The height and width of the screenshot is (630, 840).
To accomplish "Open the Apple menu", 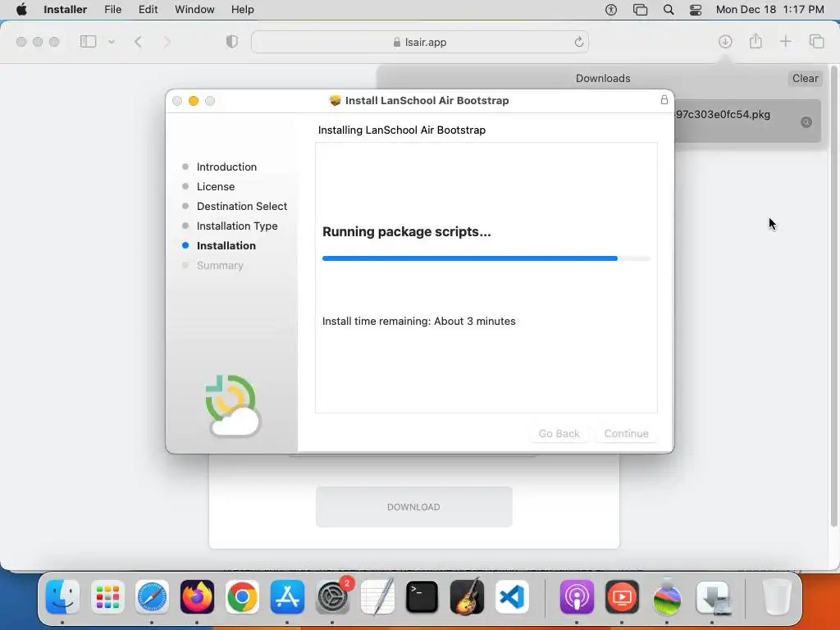I will coord(21,10).
